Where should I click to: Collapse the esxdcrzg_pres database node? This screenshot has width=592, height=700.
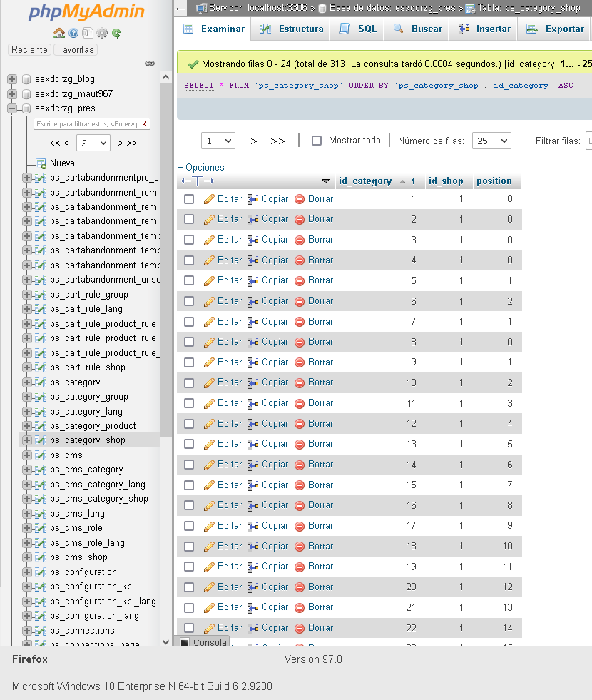click(12, 108)
